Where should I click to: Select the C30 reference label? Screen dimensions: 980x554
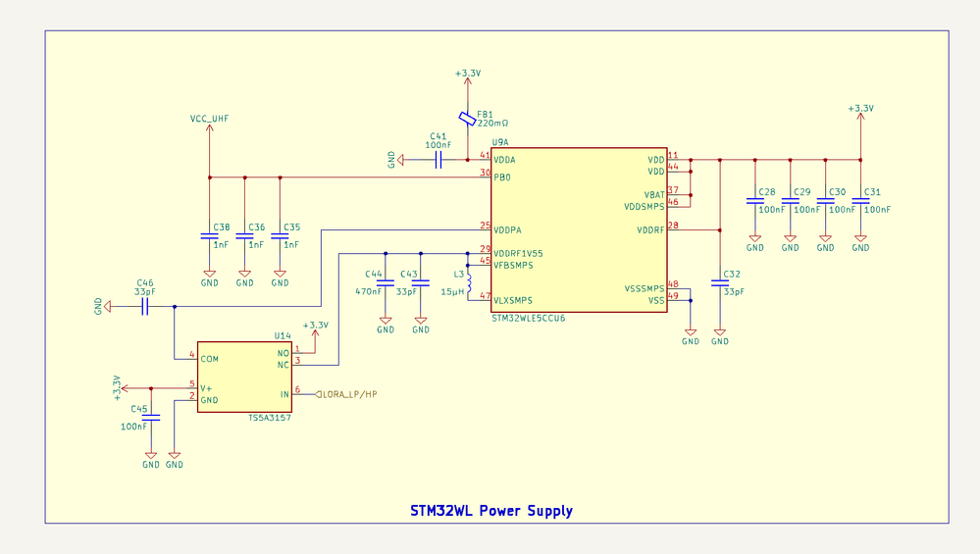coord(838,192)
